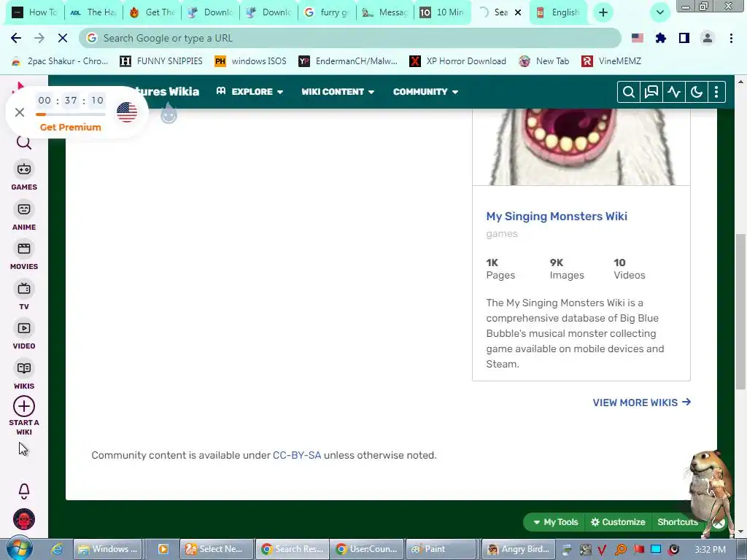Open the windows ISOS bookmark
The image size is (747, 560).
coord(251,61)
